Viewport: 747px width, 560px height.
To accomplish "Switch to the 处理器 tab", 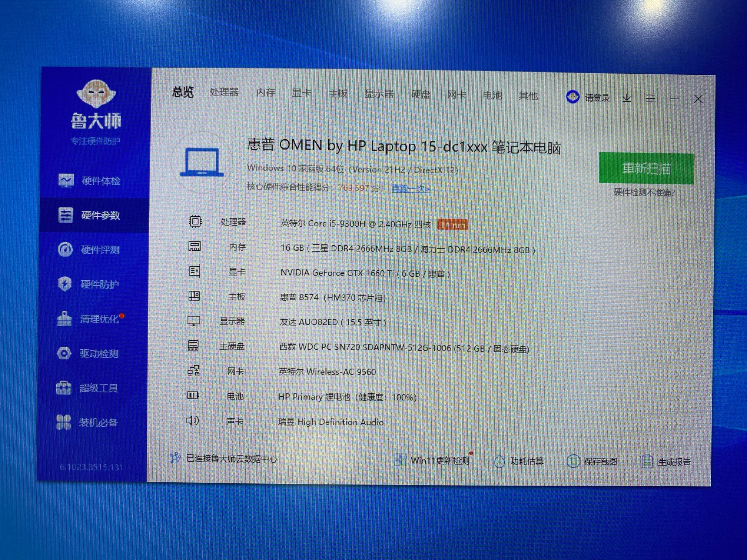I will tap(224, 92).
